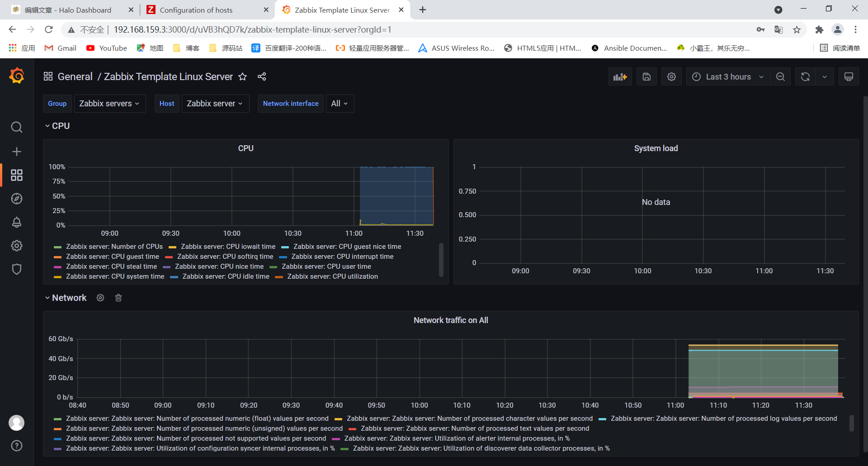Open Network row settings gear
This screenshot has height=466, width=868.
pyautogui.click(x=100, y=298)
